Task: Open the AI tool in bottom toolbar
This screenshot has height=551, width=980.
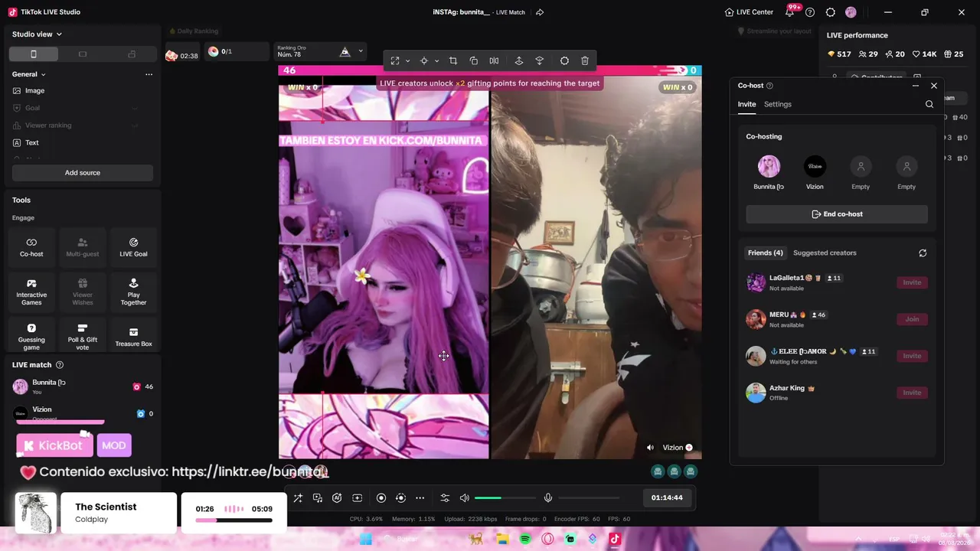Action: 337,498
